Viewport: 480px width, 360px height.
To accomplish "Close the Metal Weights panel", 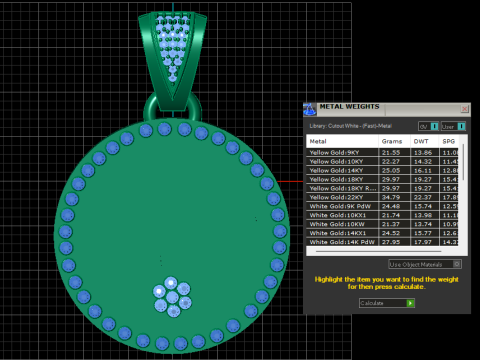I will point(464,109).
